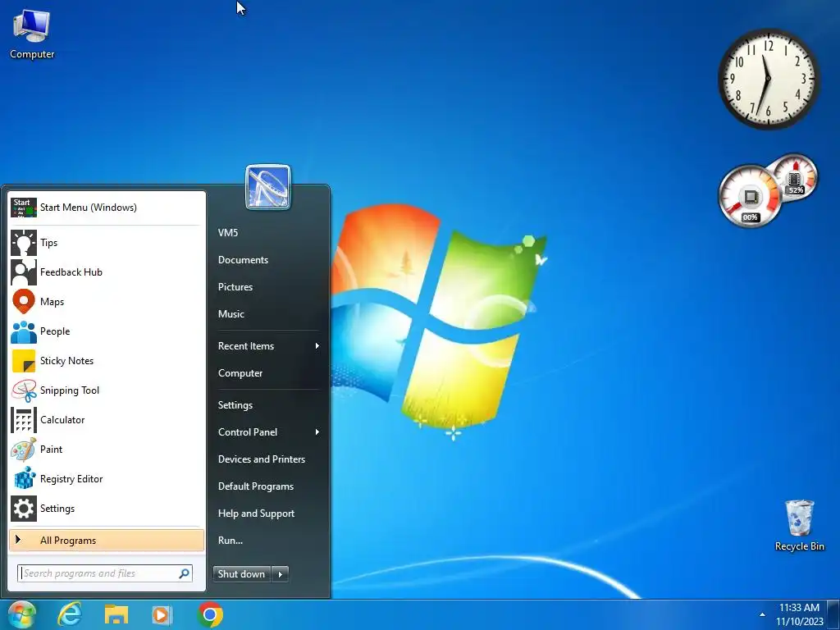
Task: Click the Shut down button
Action: point(242,574)
